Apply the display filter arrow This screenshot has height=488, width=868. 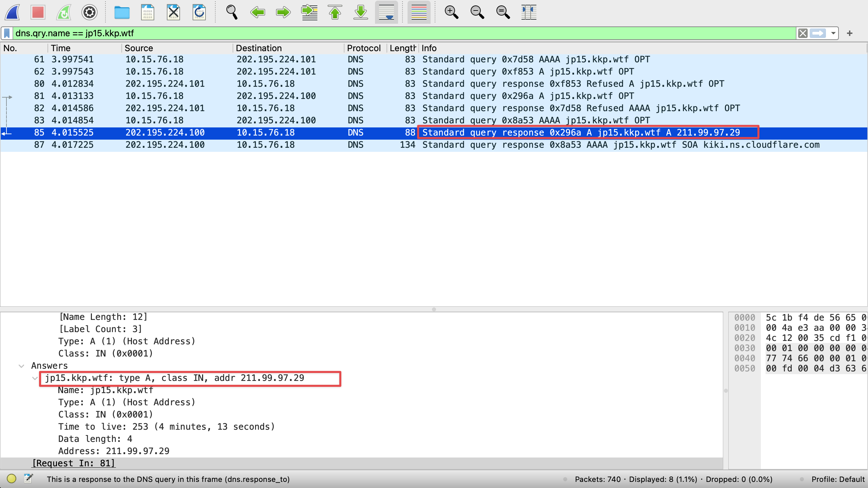[x=818, y=33]
